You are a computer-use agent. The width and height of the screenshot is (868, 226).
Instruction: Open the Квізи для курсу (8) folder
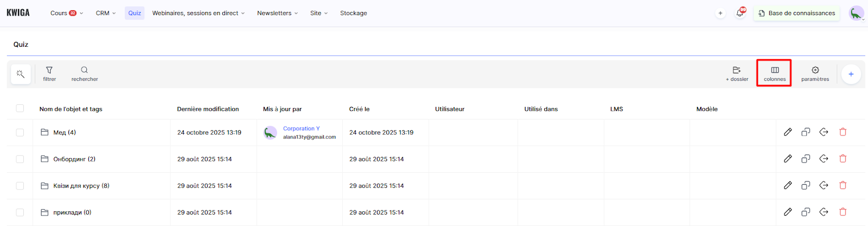pyautogui.click(x=81, y=186)
